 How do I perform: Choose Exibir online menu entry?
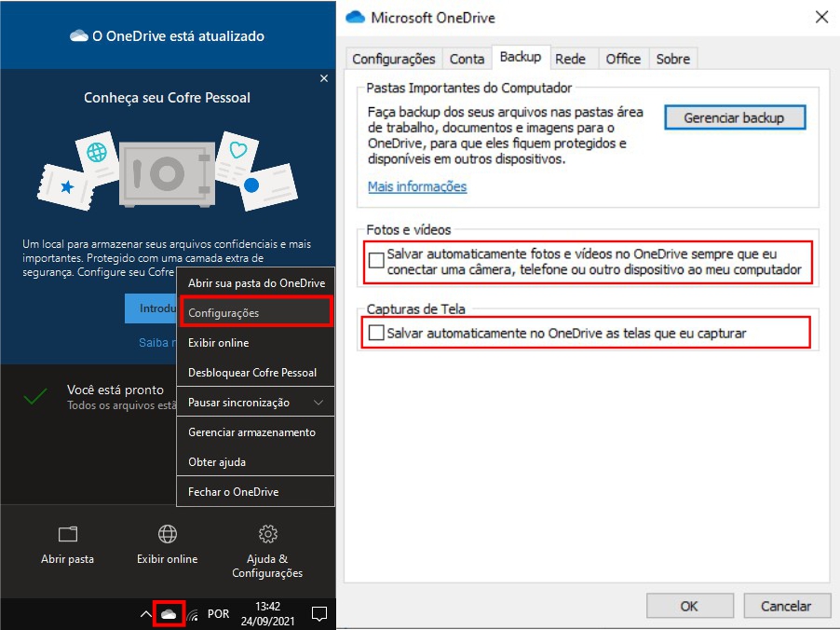point(255,343)
